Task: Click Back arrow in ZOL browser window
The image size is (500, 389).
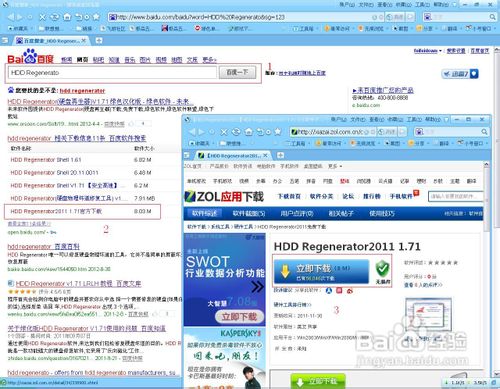Action: [192, 132]
